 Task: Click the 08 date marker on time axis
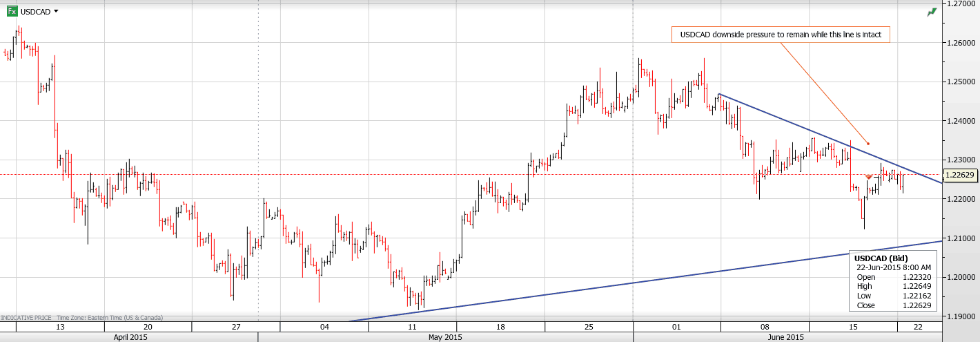click(765, 327)
